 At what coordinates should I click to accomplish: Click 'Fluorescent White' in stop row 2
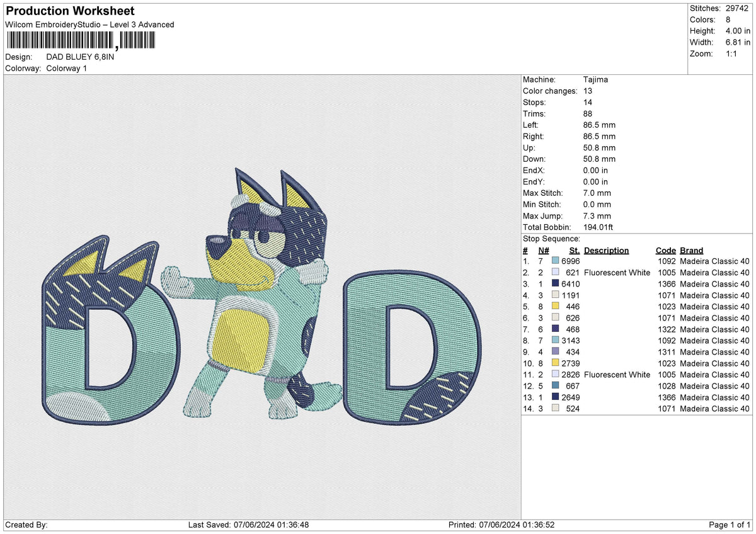pos(617,273)
